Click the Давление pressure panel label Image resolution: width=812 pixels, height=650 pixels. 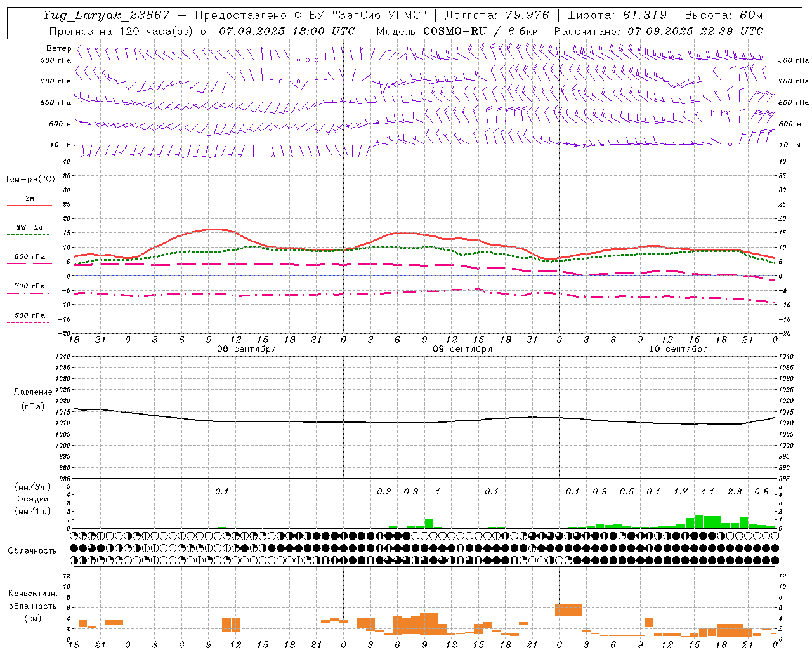[33, 392]
